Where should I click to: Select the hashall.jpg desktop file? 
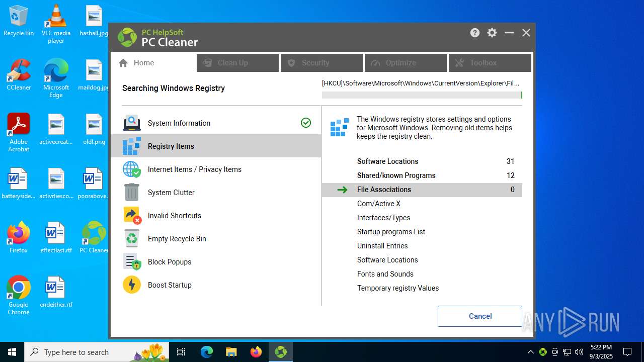(94, 21)
